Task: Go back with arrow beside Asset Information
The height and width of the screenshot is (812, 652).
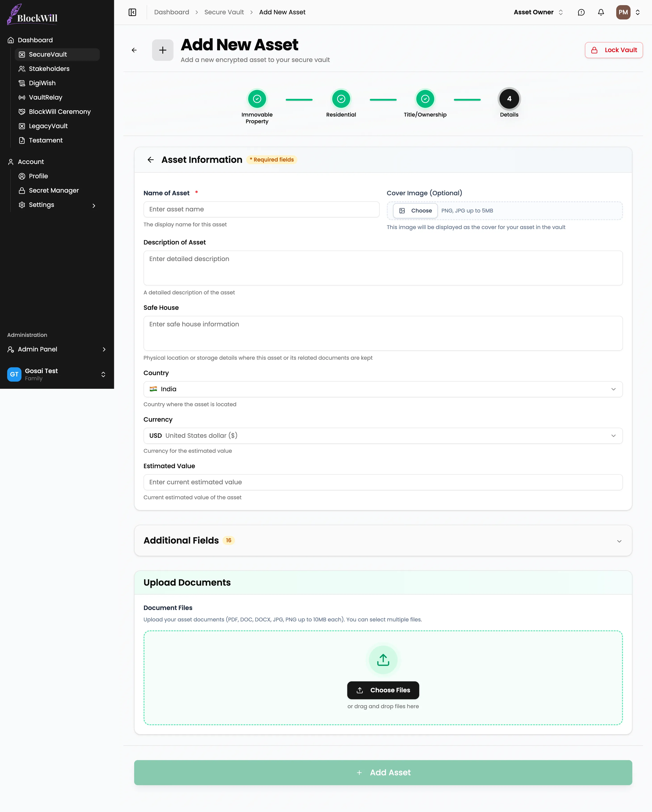Action: point(150,160)
